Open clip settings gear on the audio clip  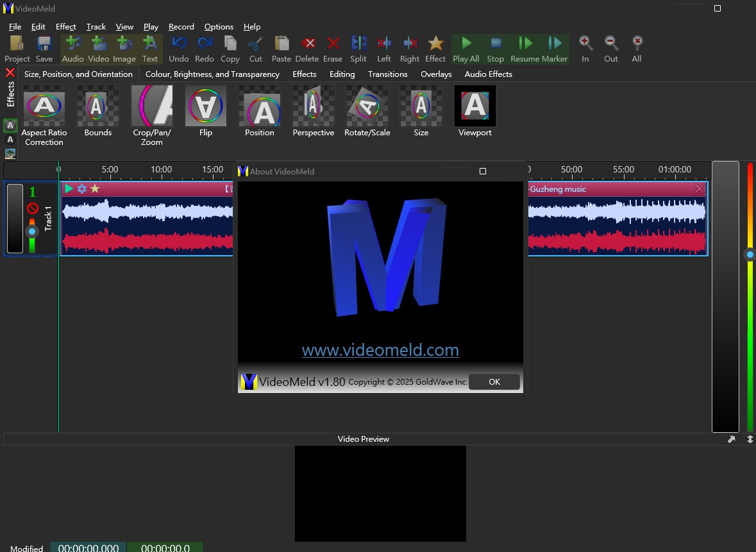(82, 188)
